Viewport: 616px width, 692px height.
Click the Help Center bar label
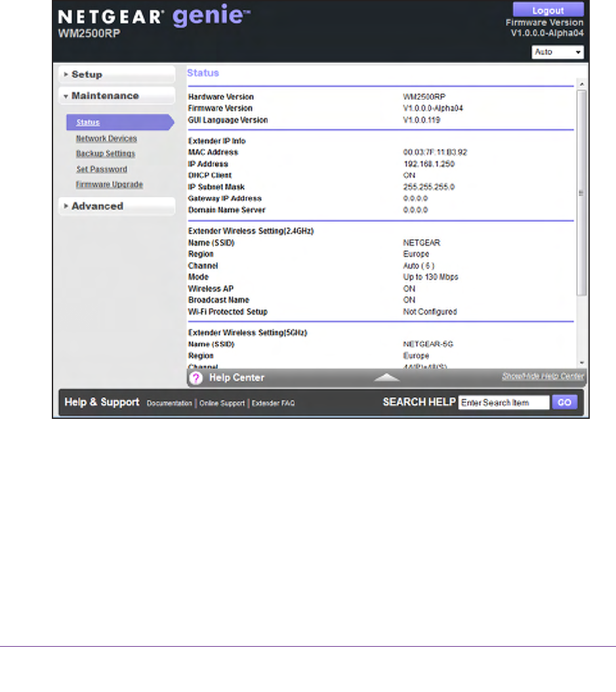pos(237,378)
